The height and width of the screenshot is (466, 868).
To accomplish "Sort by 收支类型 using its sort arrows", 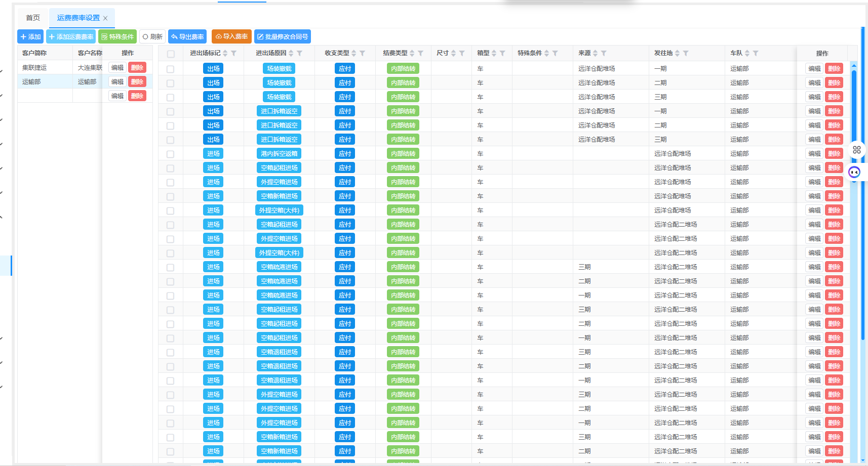I will (354, 53).
